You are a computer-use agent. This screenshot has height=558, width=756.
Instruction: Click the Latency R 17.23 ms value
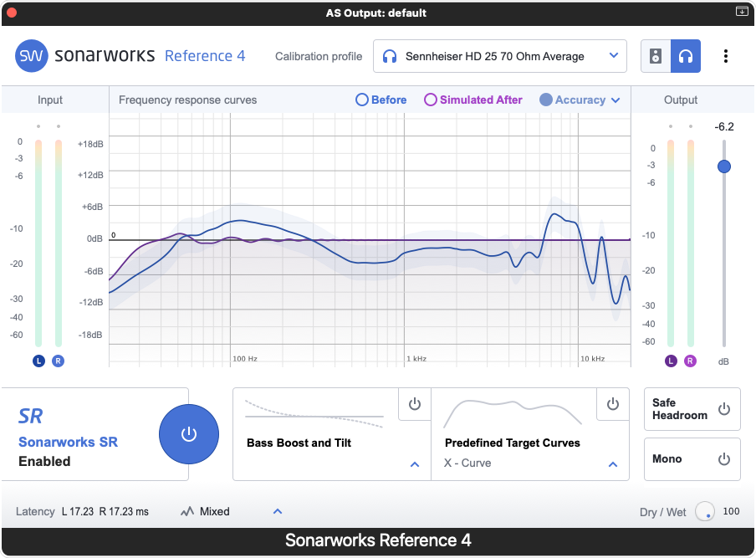pos(124,512)
